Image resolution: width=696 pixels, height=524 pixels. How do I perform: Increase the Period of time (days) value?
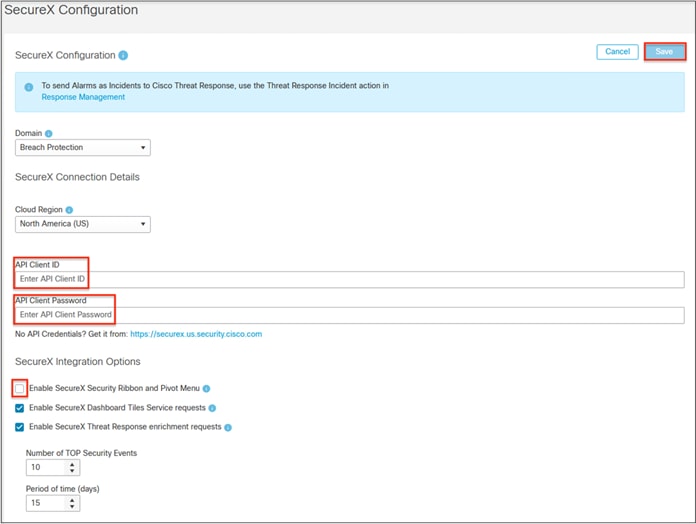[72, 500]
